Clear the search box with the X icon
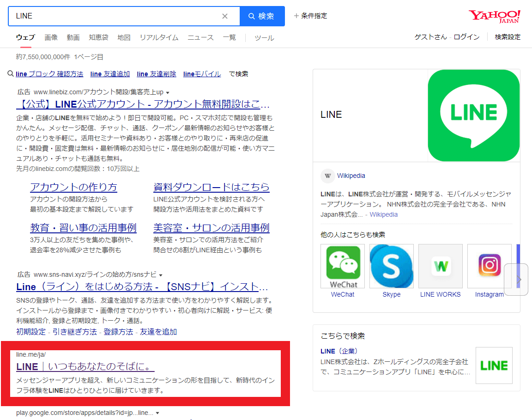 [x=224, y=16]
